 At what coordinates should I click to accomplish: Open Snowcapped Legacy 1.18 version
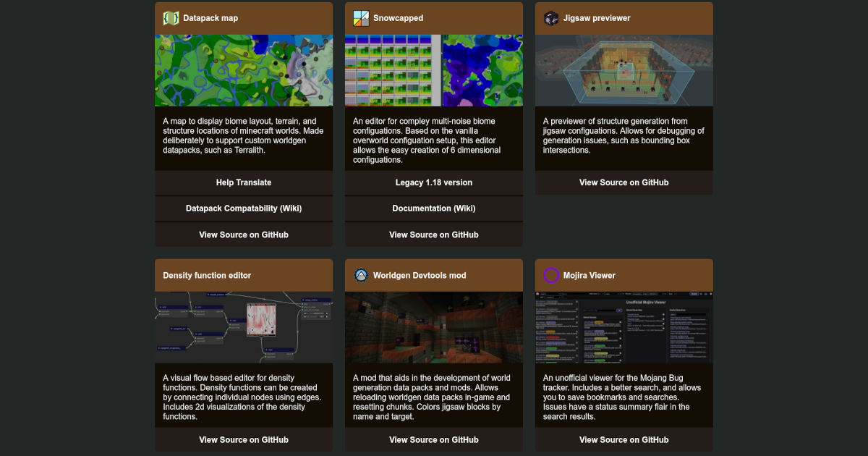pyautogui.click(x=434, y=182)
